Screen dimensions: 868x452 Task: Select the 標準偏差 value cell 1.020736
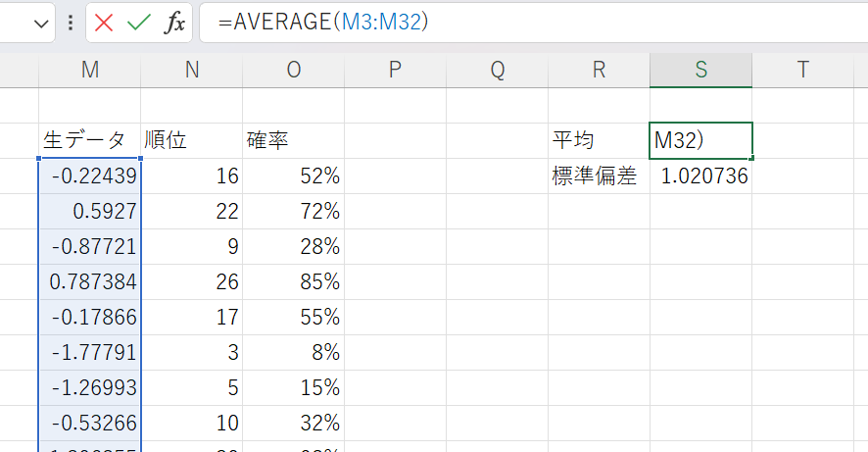(700, 176)
